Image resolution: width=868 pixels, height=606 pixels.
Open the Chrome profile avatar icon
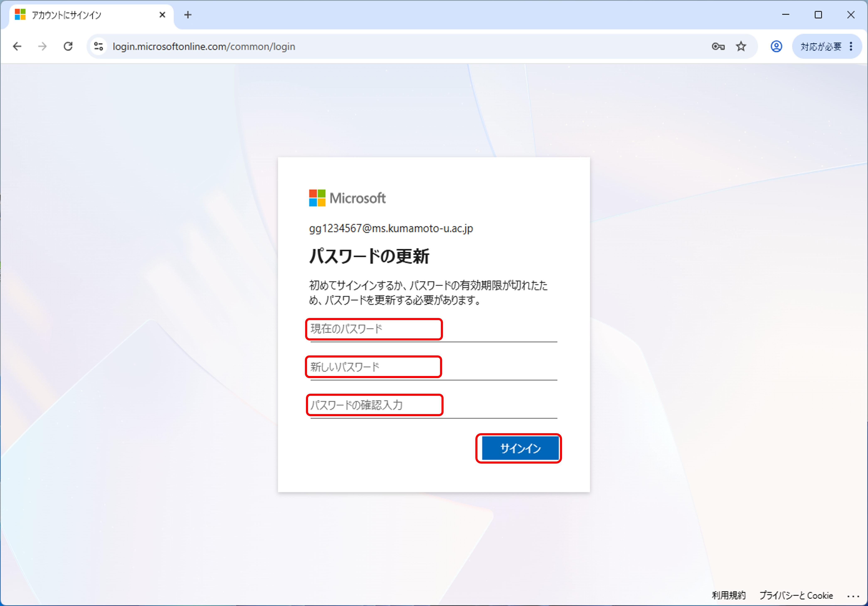click(776, 47)
